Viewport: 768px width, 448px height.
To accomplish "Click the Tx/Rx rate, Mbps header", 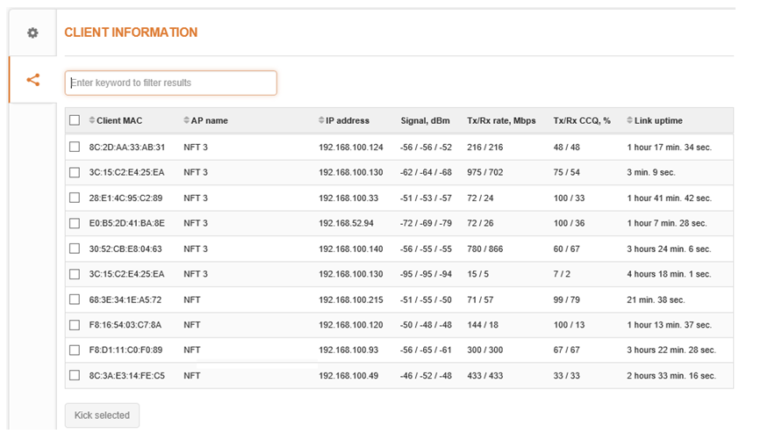I will click(x=501, y=121).
